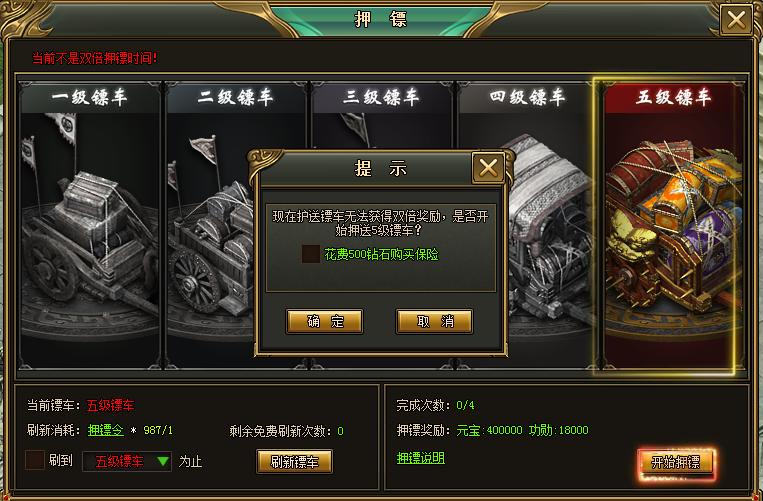Start escort with 开始押镖 button
The width and height of the screenshot is (763, 501).
[675, 462]
